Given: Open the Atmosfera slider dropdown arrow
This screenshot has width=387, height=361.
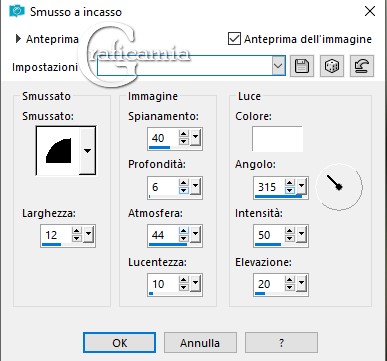Looking at the screenshot, I should [195, 234].
